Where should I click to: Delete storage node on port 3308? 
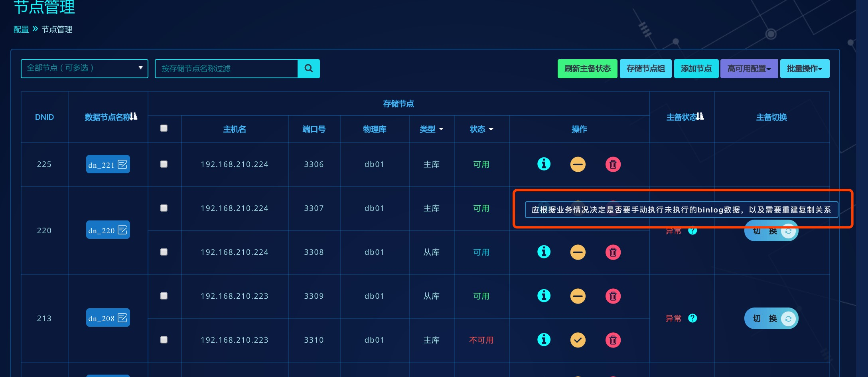613,252
